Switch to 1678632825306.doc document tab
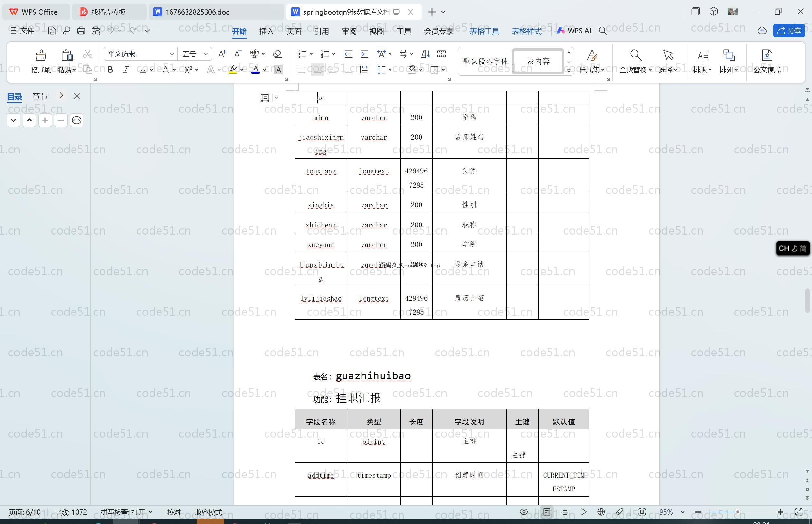This screenshot has width=812, height=524. (216, 12)
